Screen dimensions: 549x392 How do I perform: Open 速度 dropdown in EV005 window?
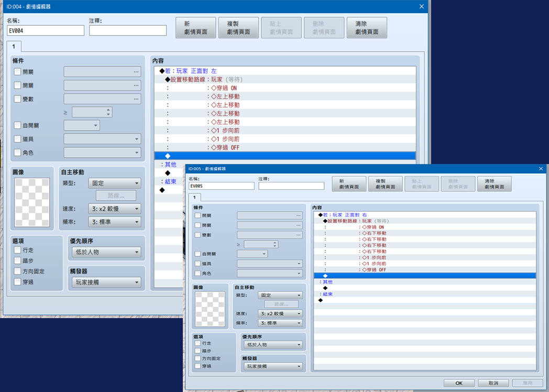[x=280, y=313]
